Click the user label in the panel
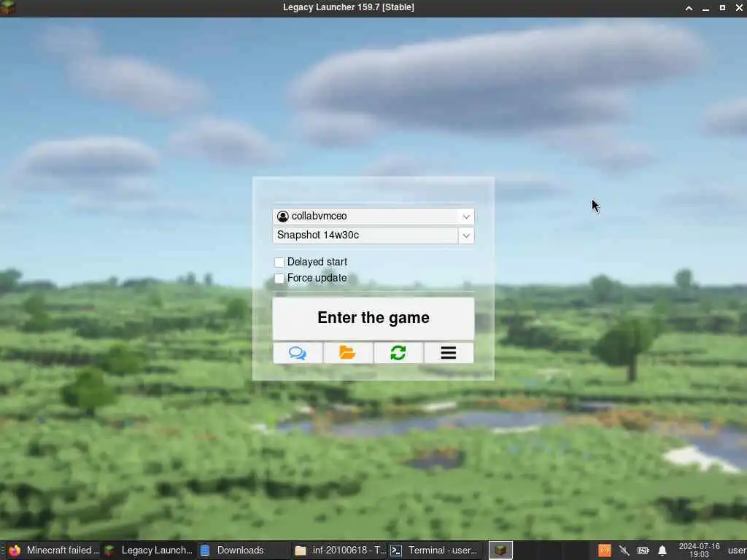 point(737,551)
